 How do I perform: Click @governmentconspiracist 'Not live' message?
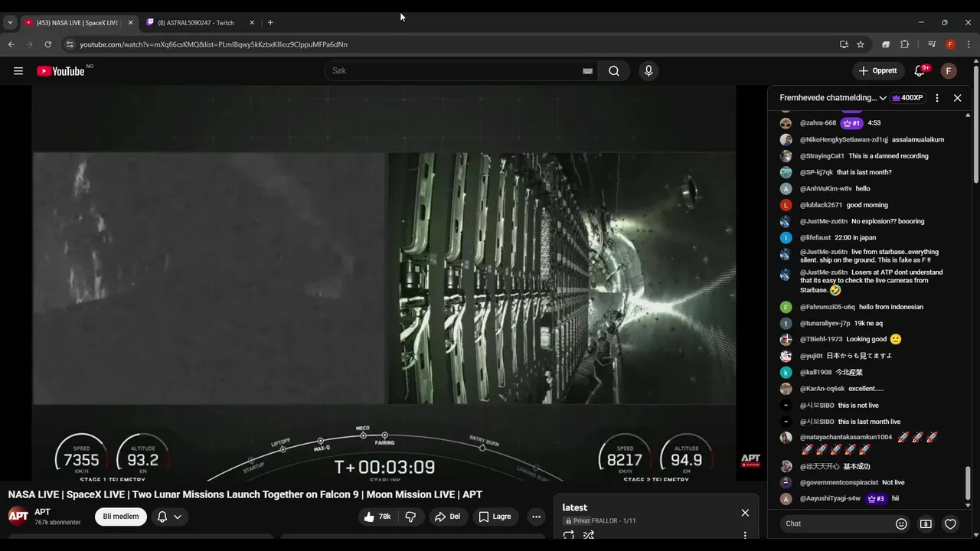pyautogui.click(x=893, y=483)
